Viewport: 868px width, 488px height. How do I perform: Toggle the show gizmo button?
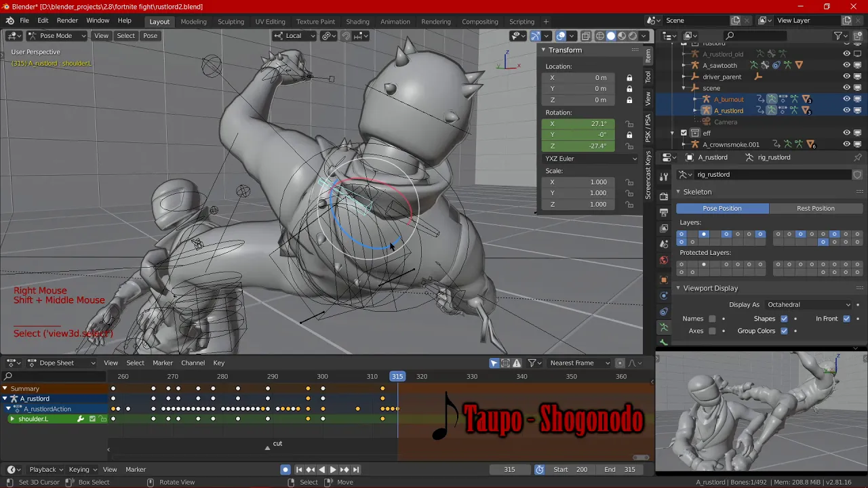(x=535, y=36)
